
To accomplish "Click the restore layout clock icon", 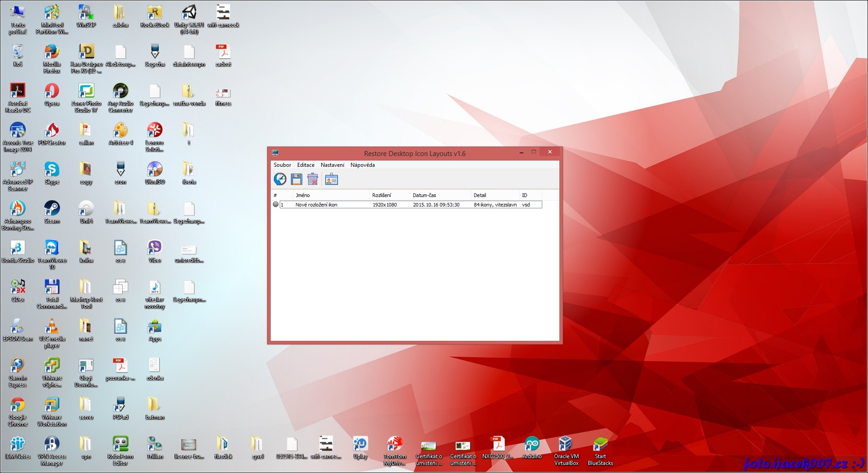I will pos(280,179).
